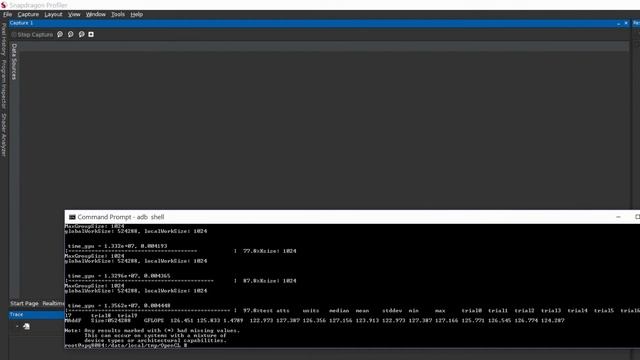The width and height of the screenshot is (640, 360).
Task: Open the Tools menu
Action: pyautogui.click(x=118, y=14)
